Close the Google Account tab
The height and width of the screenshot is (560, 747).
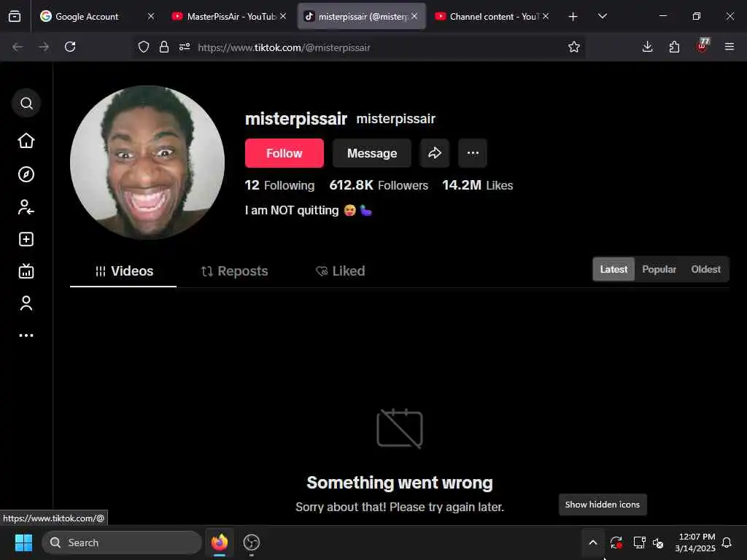[x=151, y=16]
